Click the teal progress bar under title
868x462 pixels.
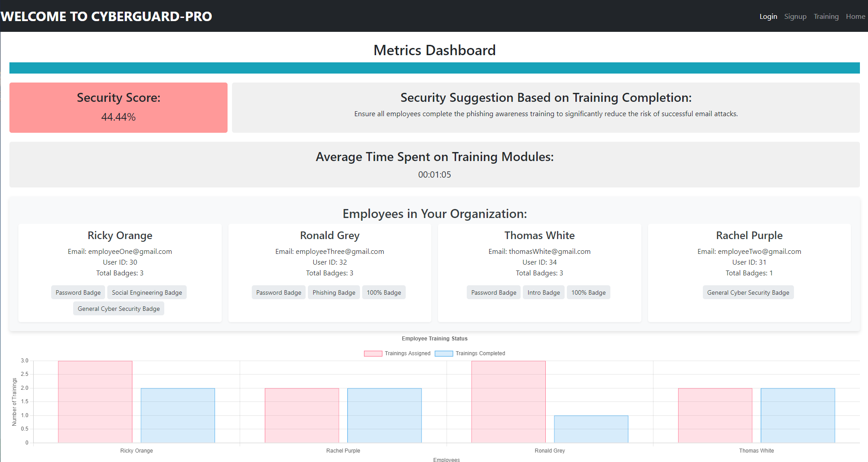(x=434, y=68)
